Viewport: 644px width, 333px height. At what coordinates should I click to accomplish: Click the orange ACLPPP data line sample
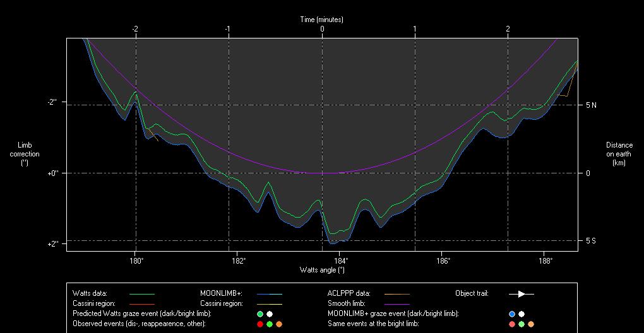tap(397, 294)
